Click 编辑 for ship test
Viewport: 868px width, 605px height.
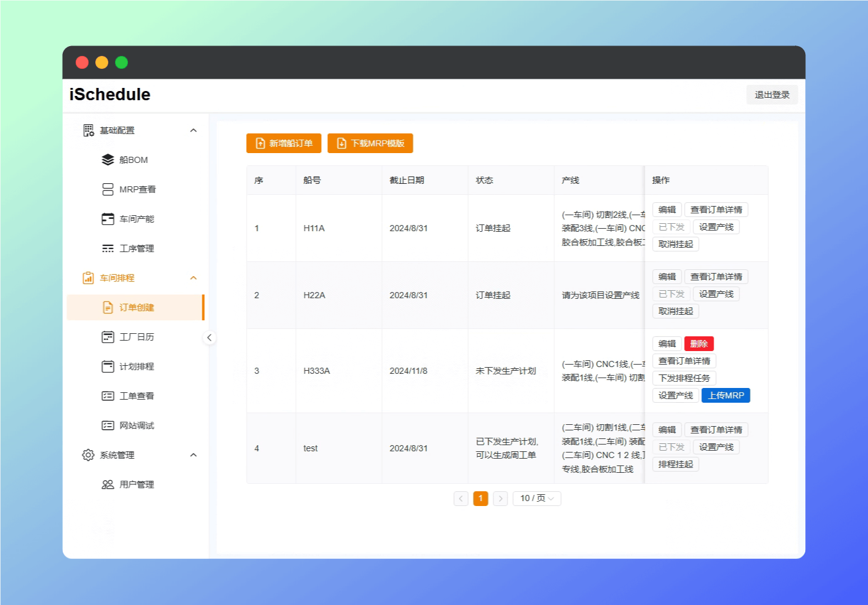pyautogui.click(x=667, y=430)
